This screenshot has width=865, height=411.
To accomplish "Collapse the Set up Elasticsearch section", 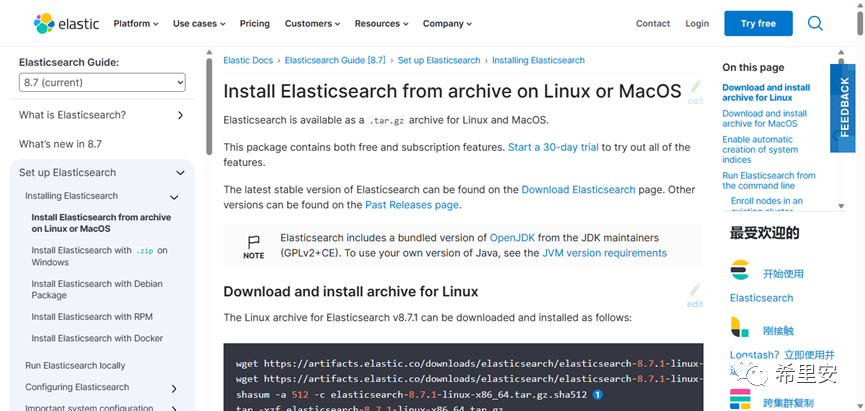I will click(180, 172).
